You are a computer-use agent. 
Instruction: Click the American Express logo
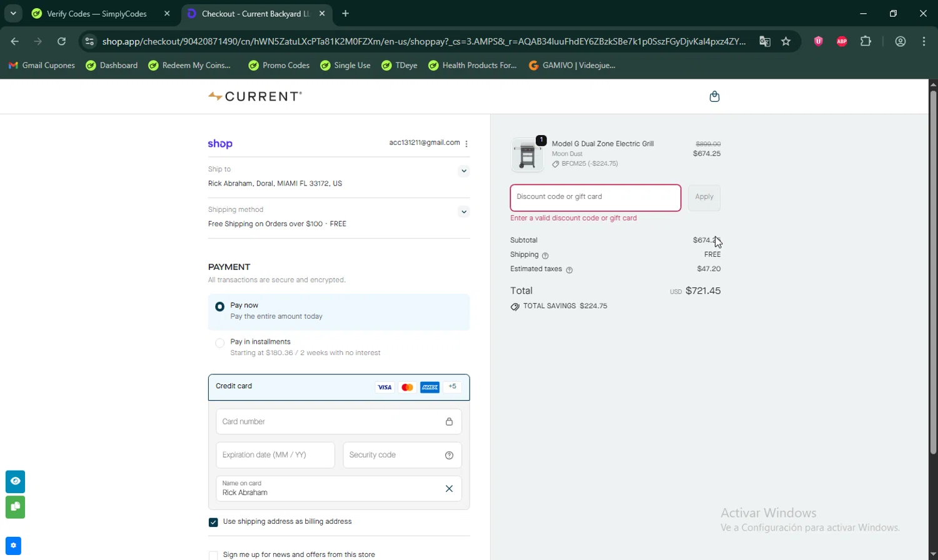tap(430, 387)
